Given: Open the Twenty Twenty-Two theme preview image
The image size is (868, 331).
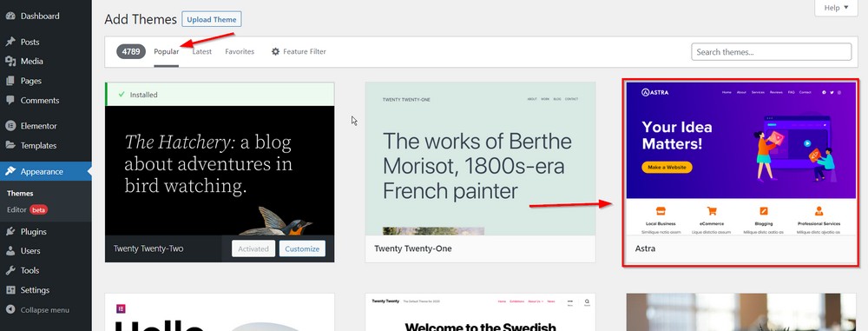Looking at the screenshot, I should click(220, 170).
